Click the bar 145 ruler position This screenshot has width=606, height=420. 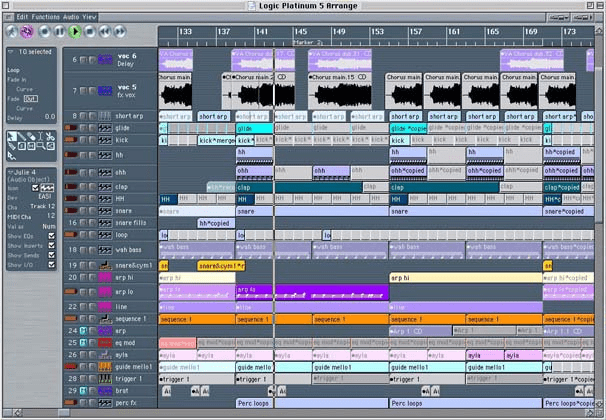pyautogui.click(x=300, y=32)
